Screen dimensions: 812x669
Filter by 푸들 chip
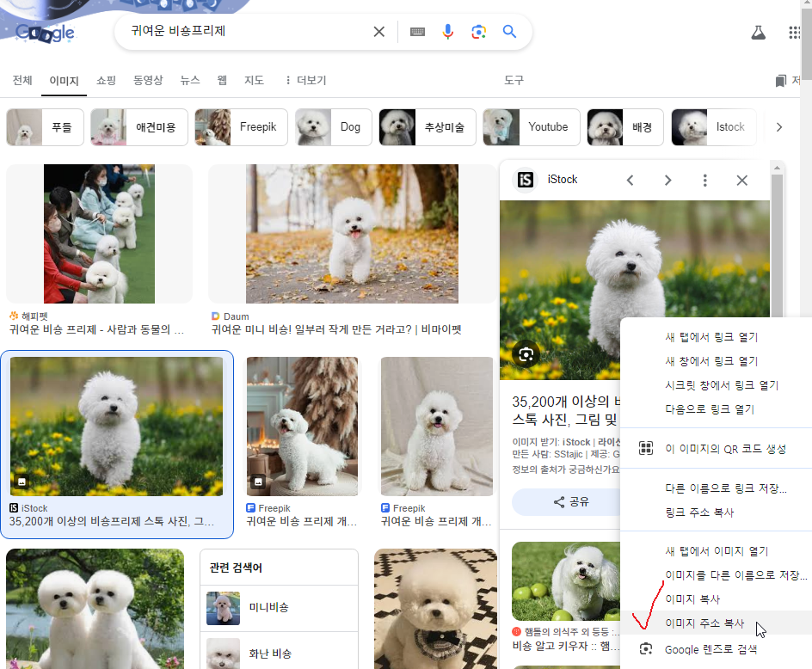(45, 127)
